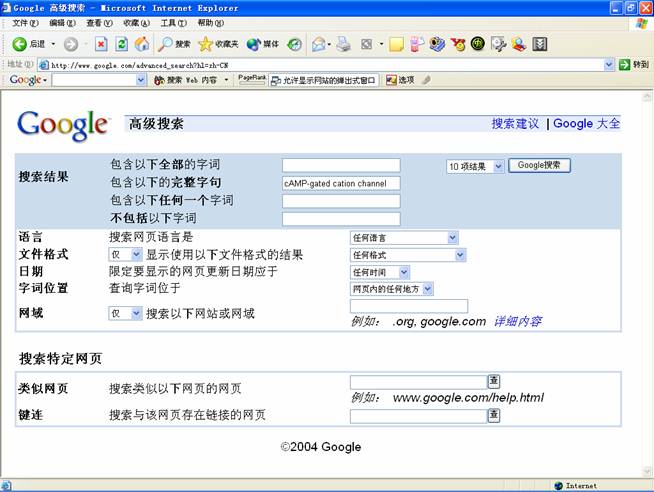Click the domain input field

409,306
